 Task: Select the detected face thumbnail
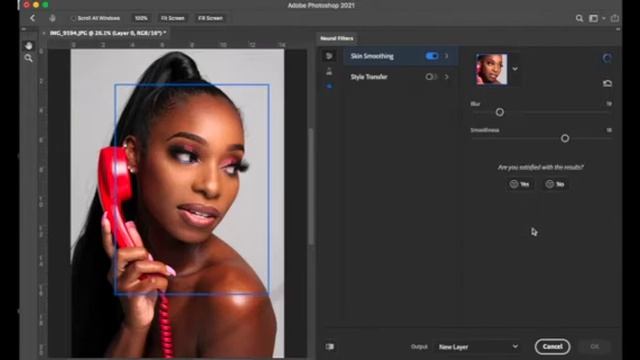pyautogui.click(x=491, y=69)
